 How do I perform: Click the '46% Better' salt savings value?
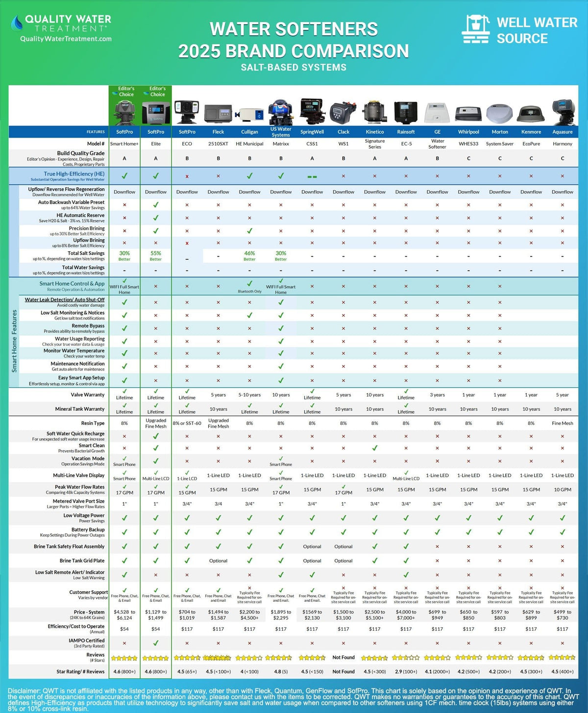[249, 256]
